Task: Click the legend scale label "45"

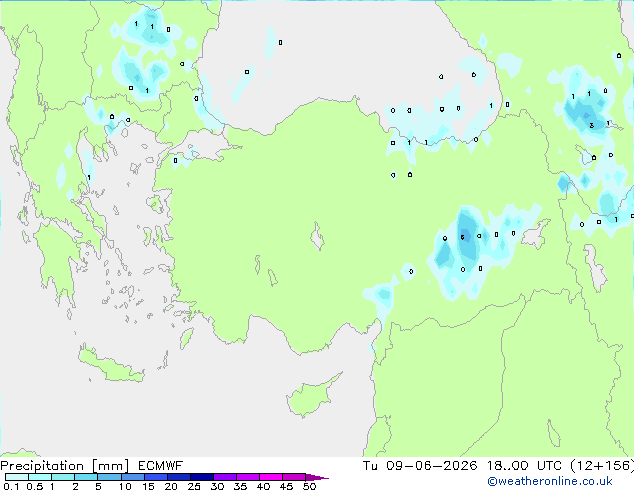Action: (286, 486)
